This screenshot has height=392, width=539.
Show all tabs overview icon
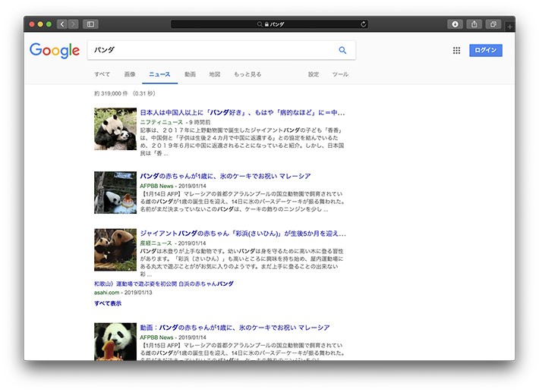493,24
